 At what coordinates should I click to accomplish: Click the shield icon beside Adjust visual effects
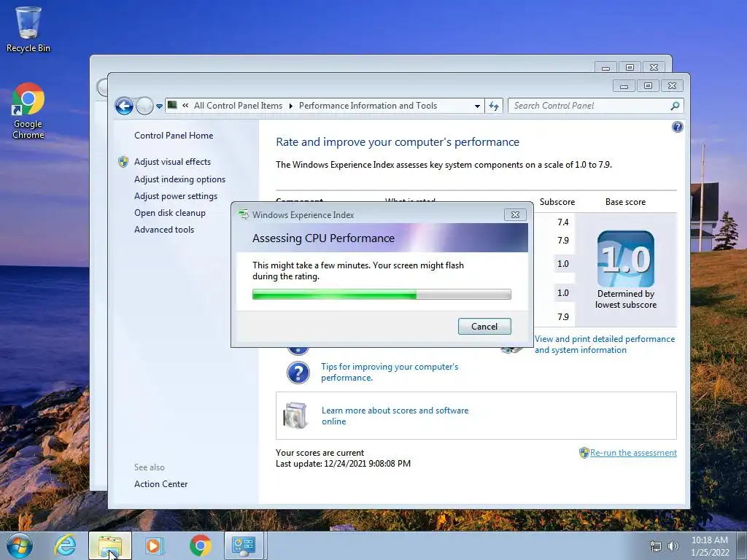[x=123, y=162]
